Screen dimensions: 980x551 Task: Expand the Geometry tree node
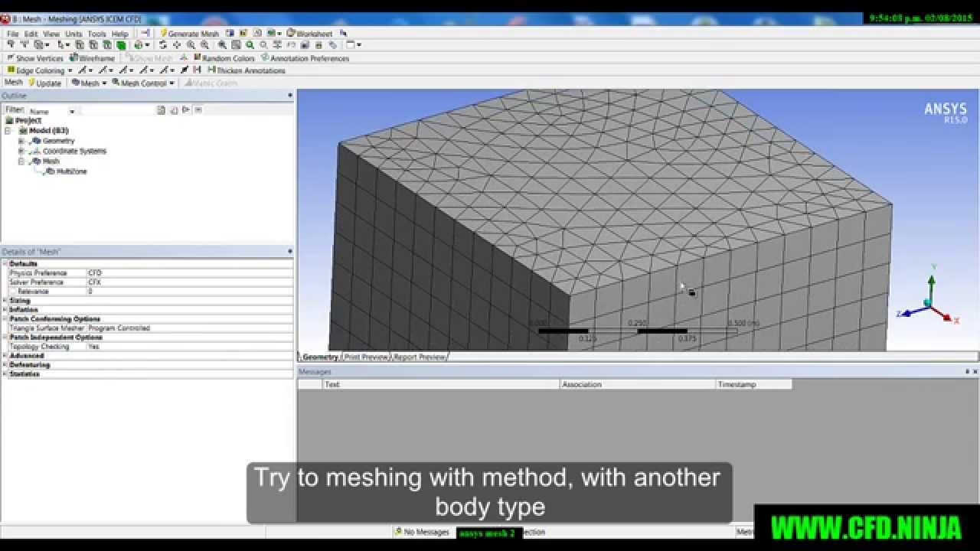pos(21,141)
